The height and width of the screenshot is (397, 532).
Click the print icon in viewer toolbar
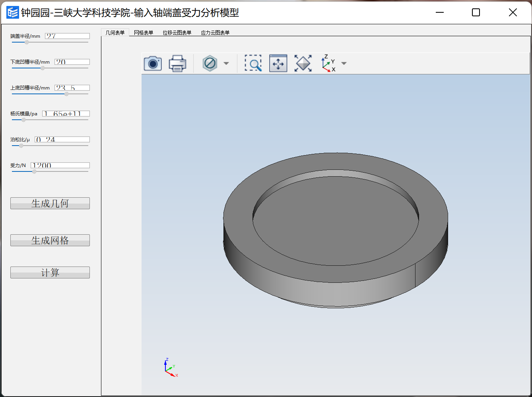point(177,64)
